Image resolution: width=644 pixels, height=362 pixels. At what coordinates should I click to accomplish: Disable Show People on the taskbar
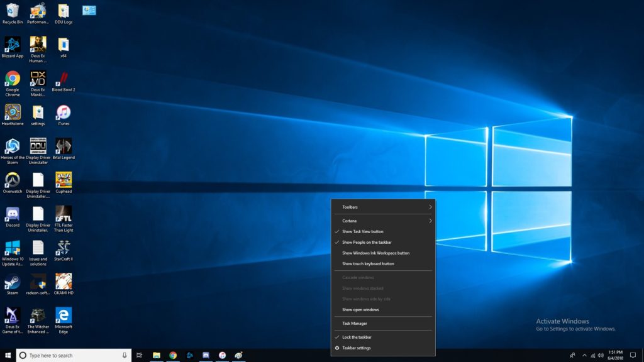click(x=367, y=243)
